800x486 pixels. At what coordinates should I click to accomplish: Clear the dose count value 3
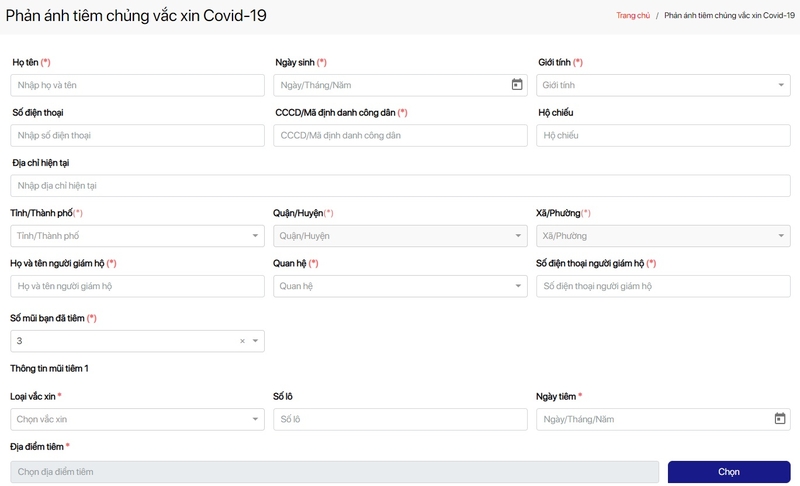coord(242,341)
